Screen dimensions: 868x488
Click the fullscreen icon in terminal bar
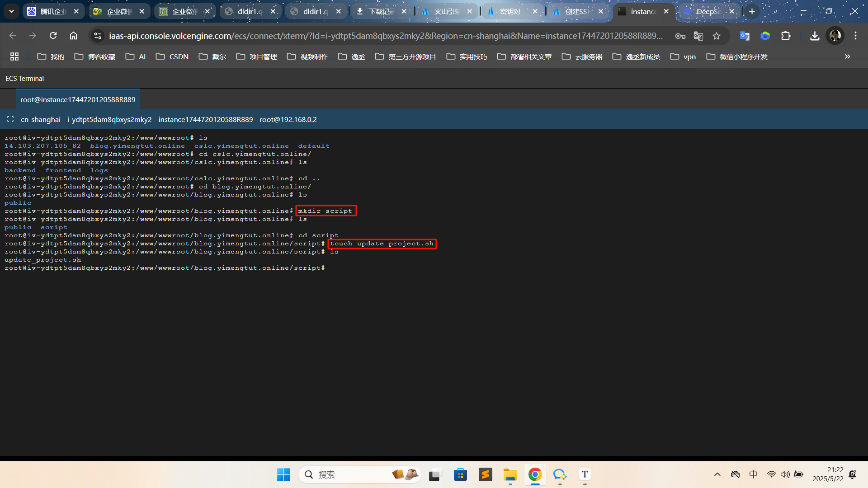point(10,119)
